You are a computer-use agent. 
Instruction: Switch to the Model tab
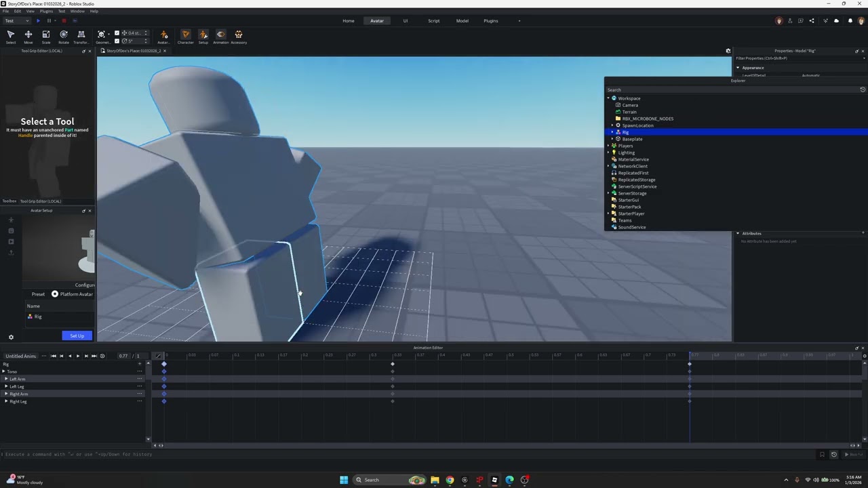(x=462, y=21)
